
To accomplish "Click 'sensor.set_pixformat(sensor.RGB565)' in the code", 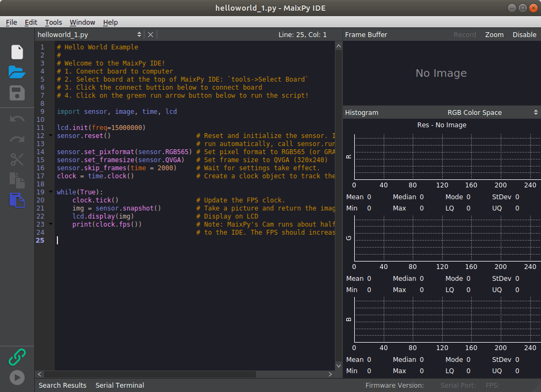I will point(124,152).
